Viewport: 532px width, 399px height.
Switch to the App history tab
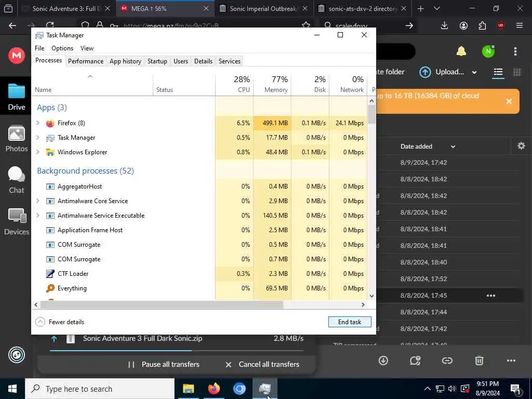click(x=125, y=61)
